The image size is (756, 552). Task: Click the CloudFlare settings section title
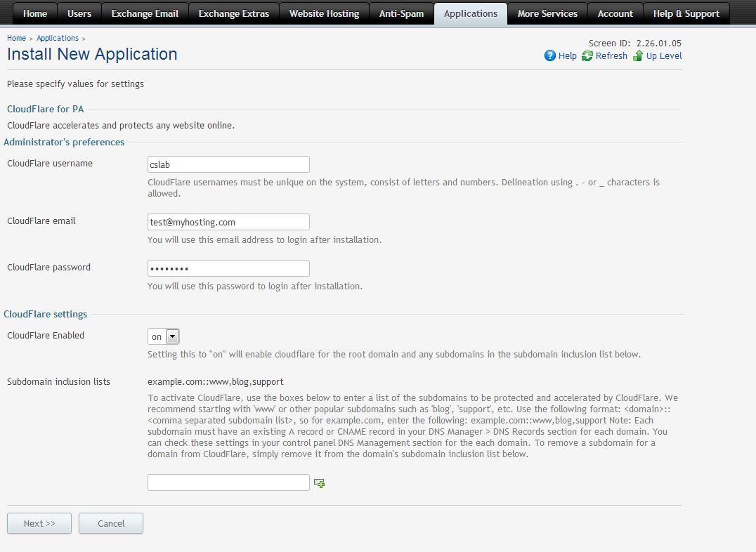[46, 315]
